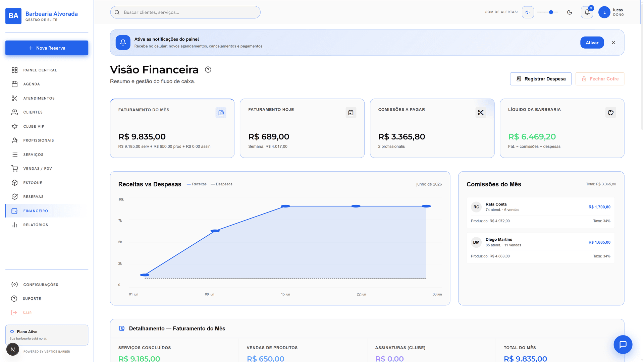Click the Vendas / PDV cart icon
Screen dimensions: 644x362
click(14, 169)
